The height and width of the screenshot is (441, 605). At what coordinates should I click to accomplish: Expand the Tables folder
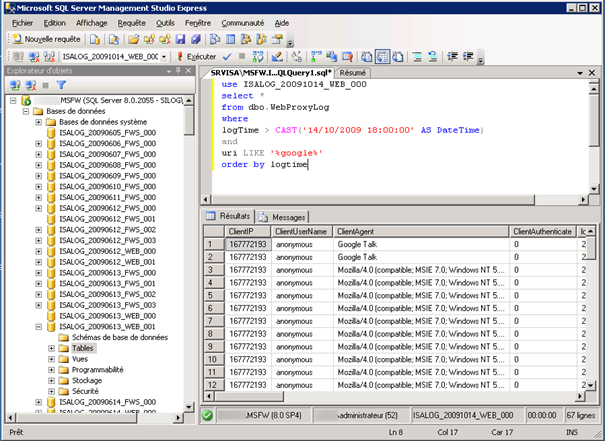point(51,348)
